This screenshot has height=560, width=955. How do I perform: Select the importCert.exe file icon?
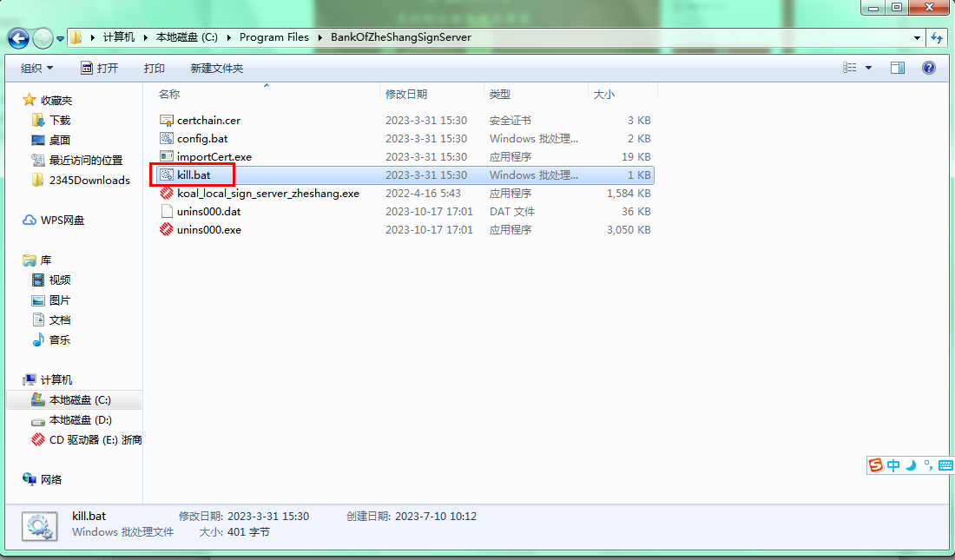[x=167, y=156]
